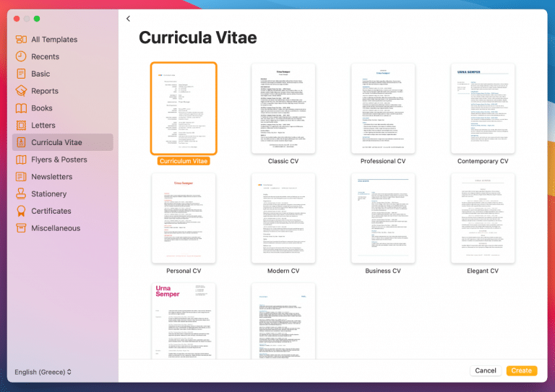Select the Curriculum Vitae template thumbnail

tap(184, 108)
